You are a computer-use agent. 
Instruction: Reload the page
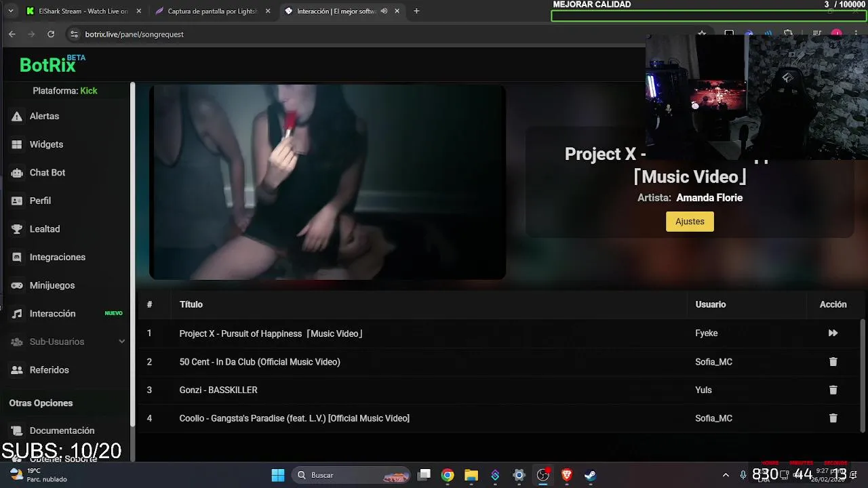tap(51, 34)
